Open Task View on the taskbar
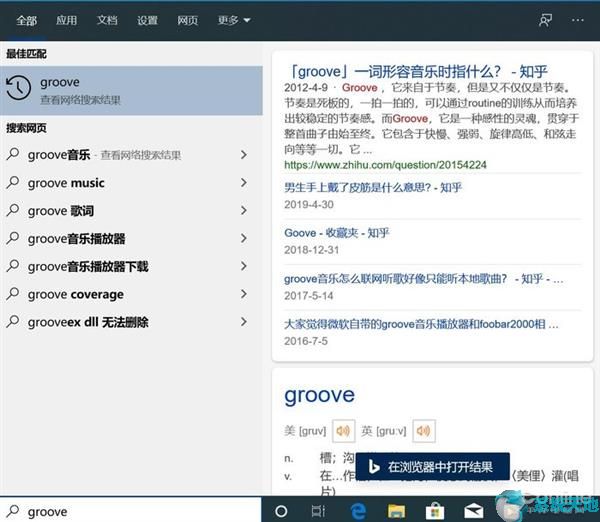Screen dimensions: 600x522 pos(318,511)
